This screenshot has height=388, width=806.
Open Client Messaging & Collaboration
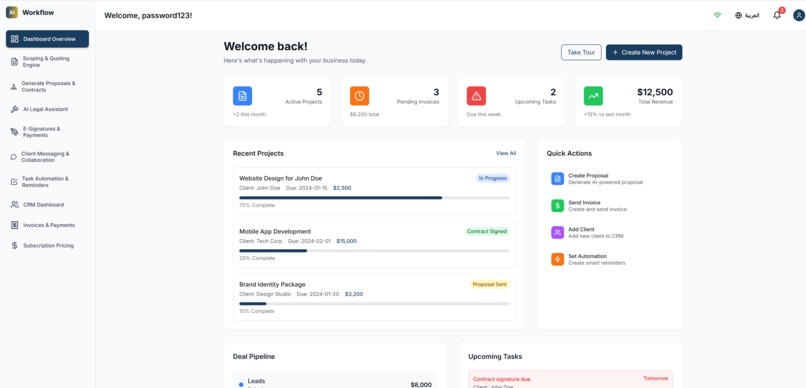[x=47, y=157]
